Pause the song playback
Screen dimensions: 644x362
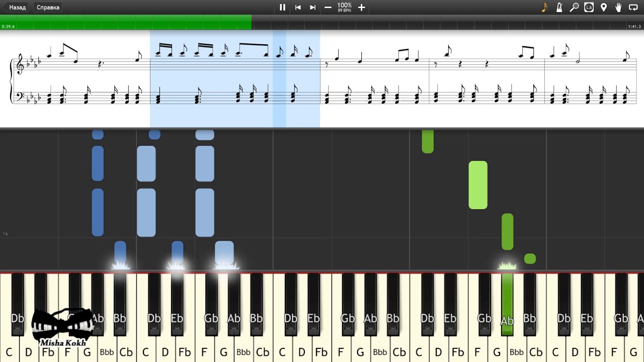point(282,8)
